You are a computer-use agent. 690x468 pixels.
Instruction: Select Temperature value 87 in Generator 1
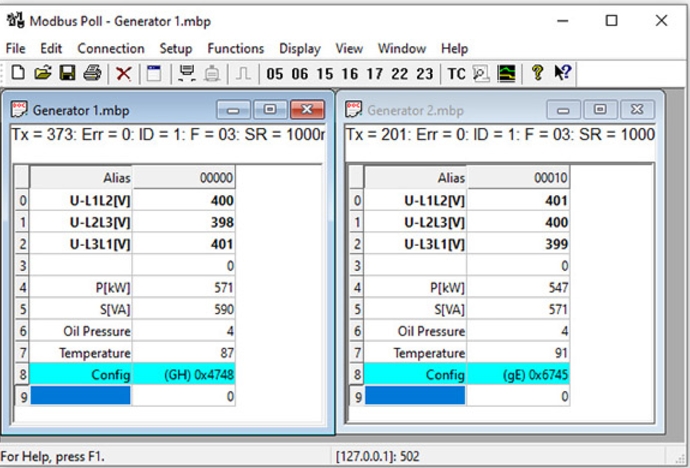pyautogui.click(x=184, y=353)
